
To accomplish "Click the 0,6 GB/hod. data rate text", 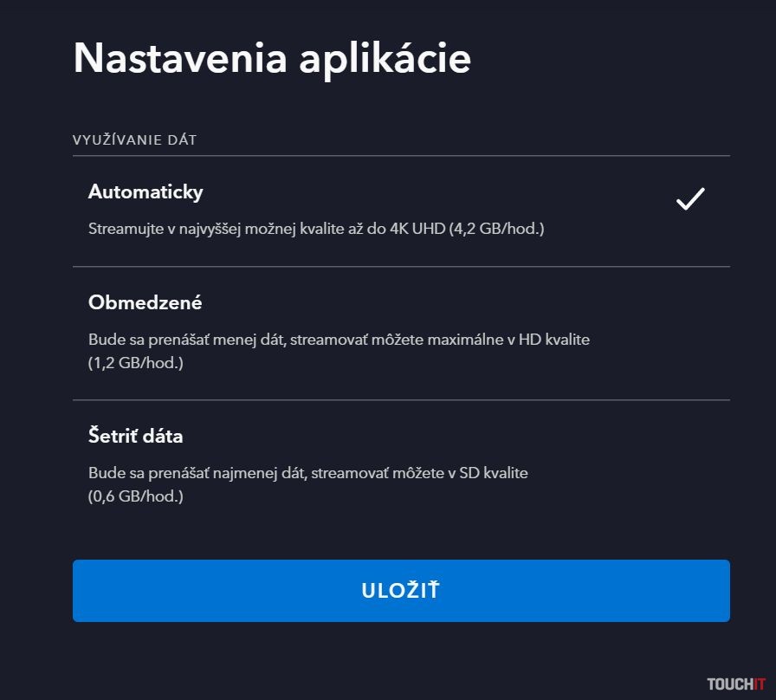I will (x=136, y=496).
